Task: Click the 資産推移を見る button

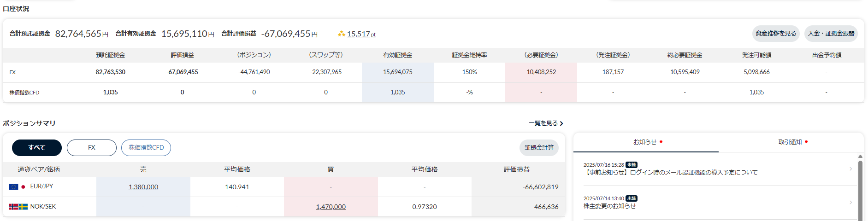Action: click(x=776, y=34)
